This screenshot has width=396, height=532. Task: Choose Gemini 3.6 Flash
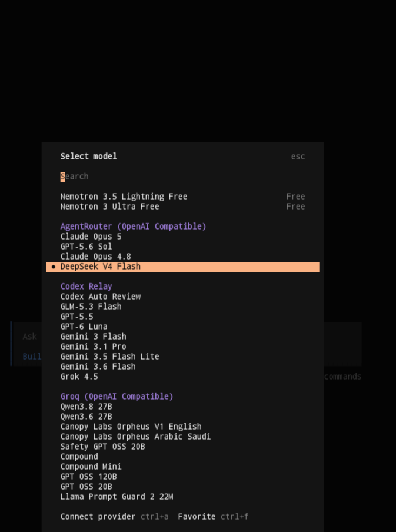point(182,367)
